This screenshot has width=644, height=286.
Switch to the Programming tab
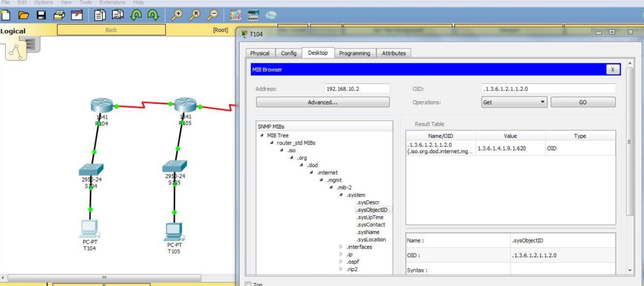tap(354, 53)
